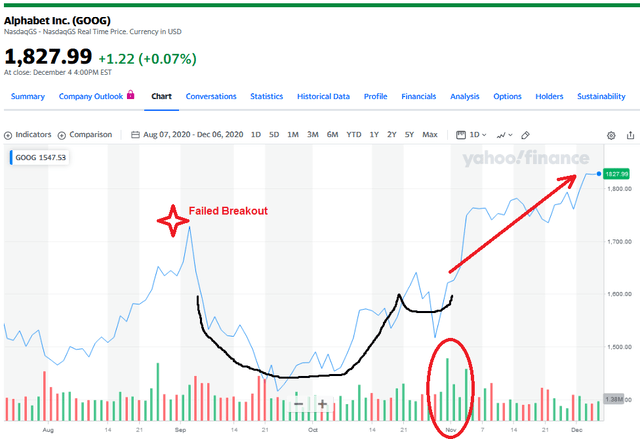Click the Aug 07 - Dec 06 date range
Viewport: 640px width, 439px height.
coord(194,134)
